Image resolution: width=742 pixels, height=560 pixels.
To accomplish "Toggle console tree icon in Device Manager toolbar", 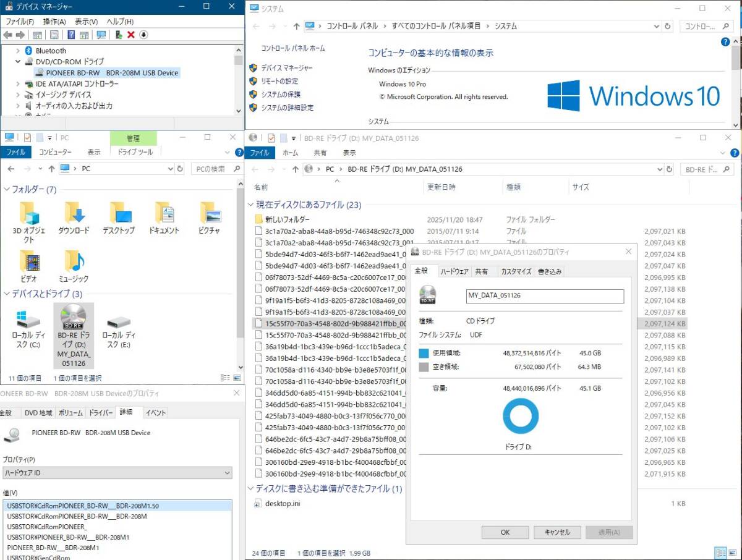I will click(37, 35).
